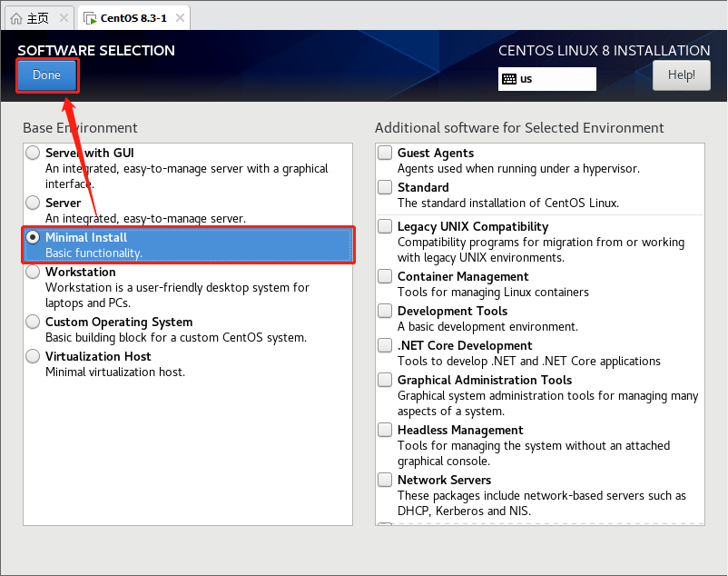Click the Network Servers label text
The image size is (728, 576).
(444, 480)
